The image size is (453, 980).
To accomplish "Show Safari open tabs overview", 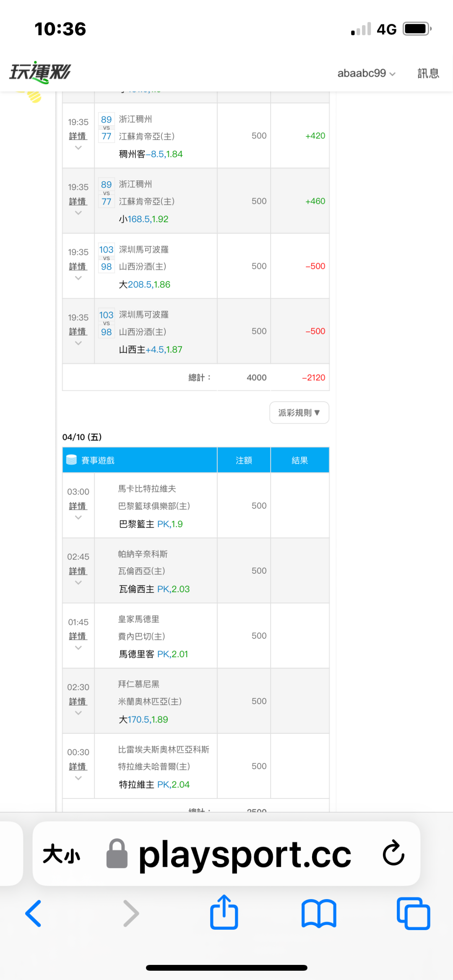I will click(413, 913).
